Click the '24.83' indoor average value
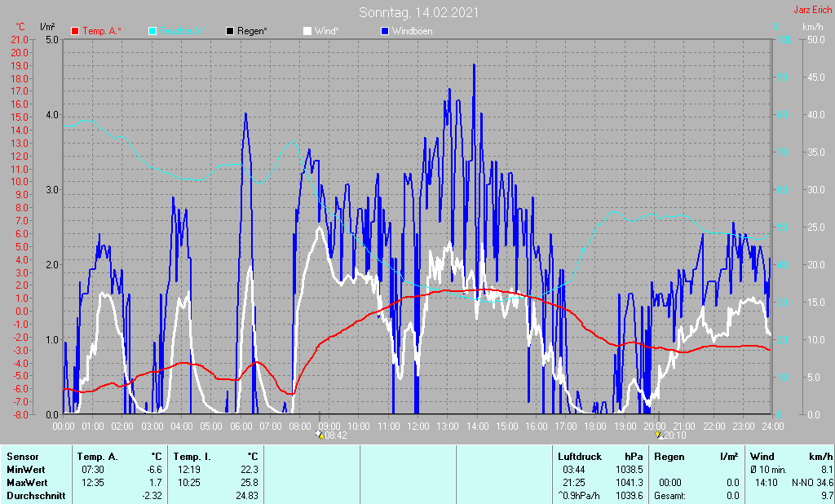Screen dimensions: 835x504 coord(247,496)
